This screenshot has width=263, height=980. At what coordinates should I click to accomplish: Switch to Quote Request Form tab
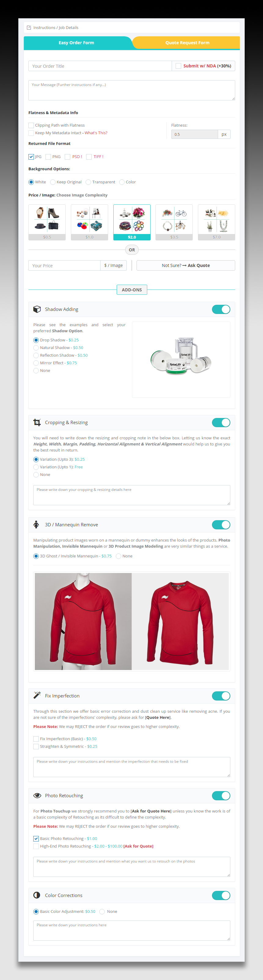coord(187,43)
